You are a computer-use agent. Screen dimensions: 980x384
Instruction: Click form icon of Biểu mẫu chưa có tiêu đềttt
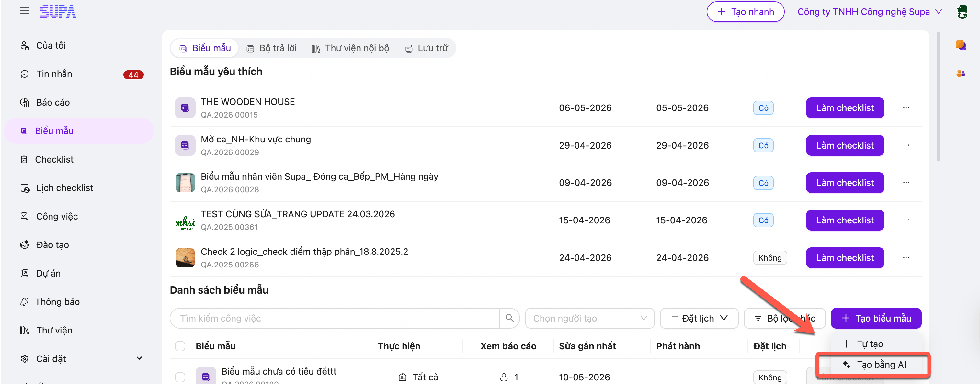point(205,376)
